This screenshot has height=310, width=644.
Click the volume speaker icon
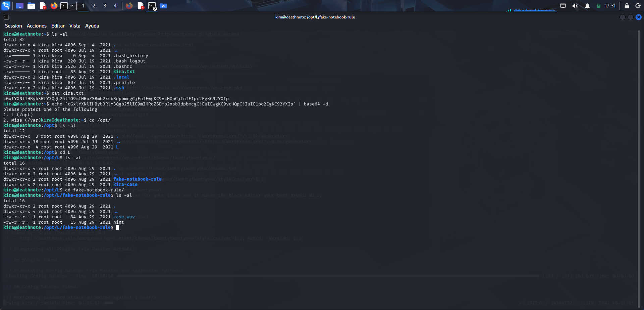tap(575, 6)
